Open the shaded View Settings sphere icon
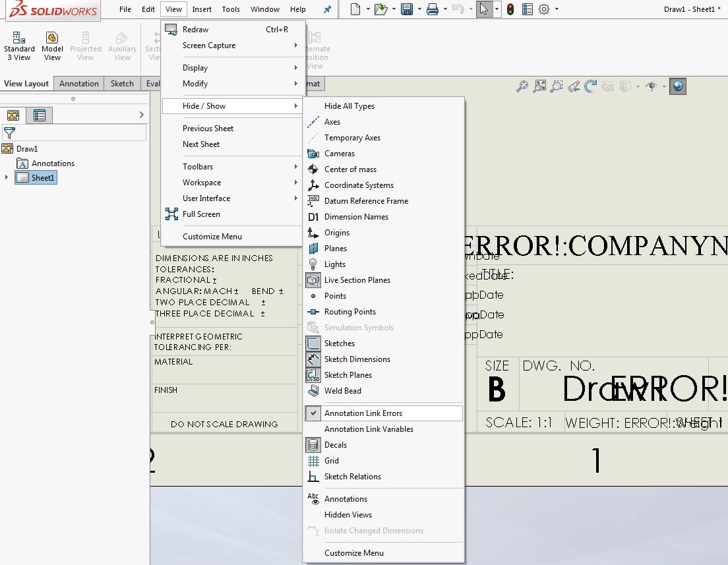Viewport: 728px width, 565px height. pyautogui.click(x=677, y=86)
